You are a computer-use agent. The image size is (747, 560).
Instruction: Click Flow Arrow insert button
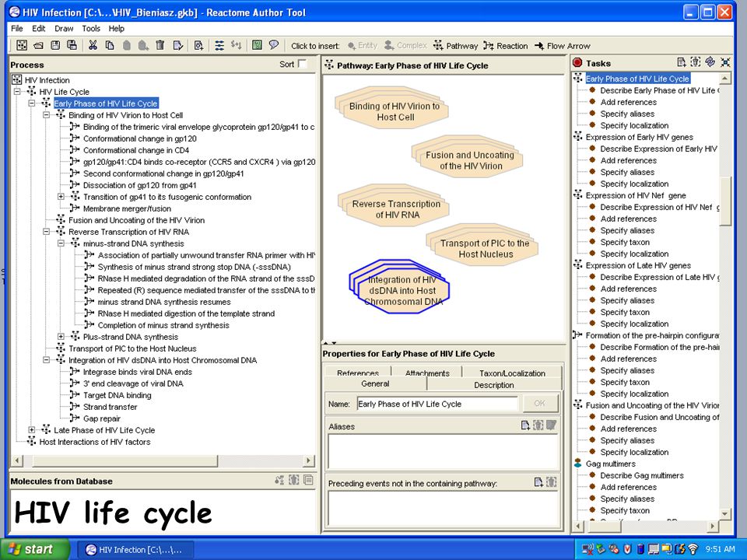click(562, 46)
